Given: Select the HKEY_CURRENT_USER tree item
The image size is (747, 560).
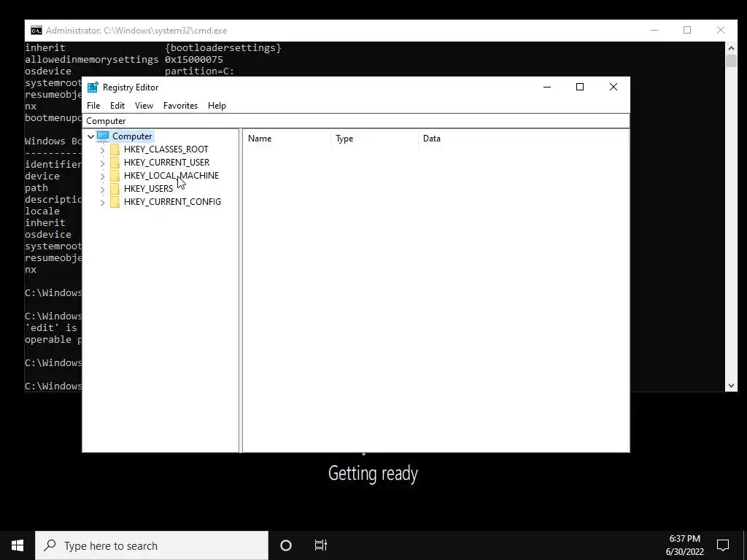Looking at the screenshot, I should click(166, 163).
